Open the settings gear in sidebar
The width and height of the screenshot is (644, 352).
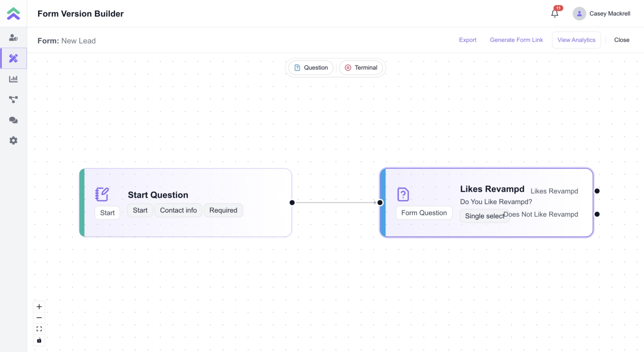(13, 141)
